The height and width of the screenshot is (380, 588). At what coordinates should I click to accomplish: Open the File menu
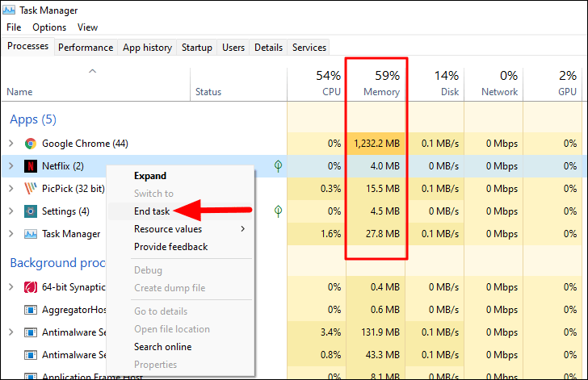[14, 27]
